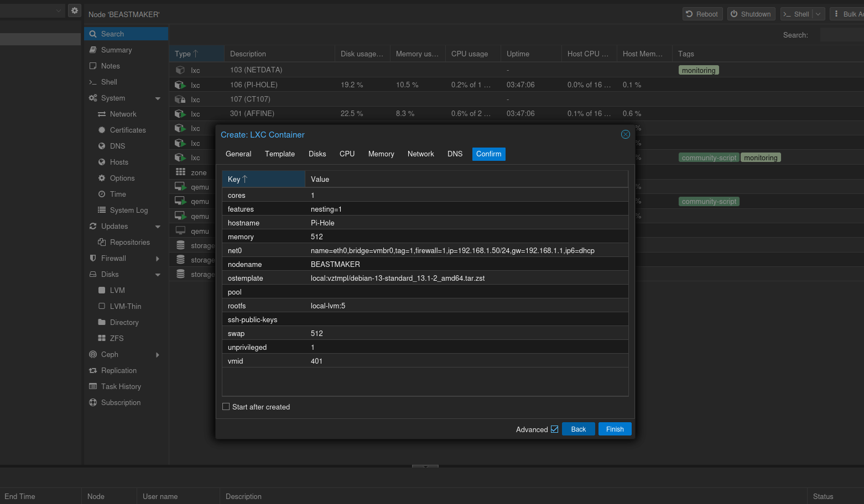The image size is (864, 504).
Task: Click the Search input field at top right
Action: (x=841, y=35)
